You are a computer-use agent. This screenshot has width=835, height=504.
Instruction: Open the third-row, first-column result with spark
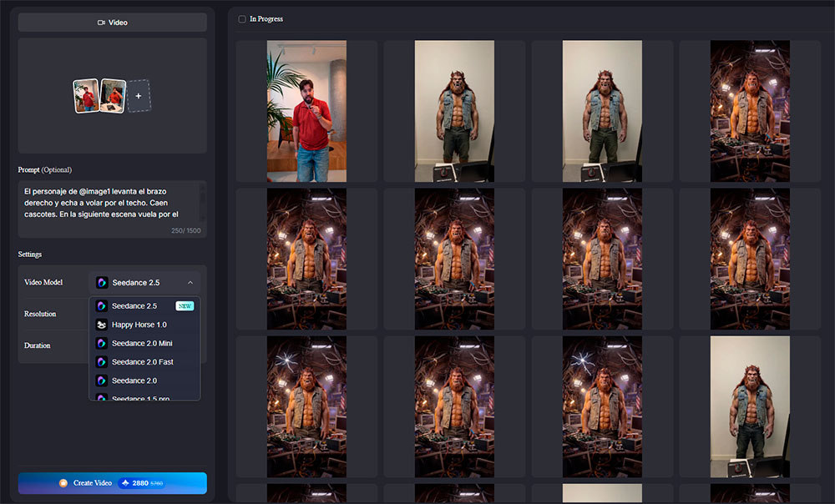pyautogui.click(x=306, y=406)
